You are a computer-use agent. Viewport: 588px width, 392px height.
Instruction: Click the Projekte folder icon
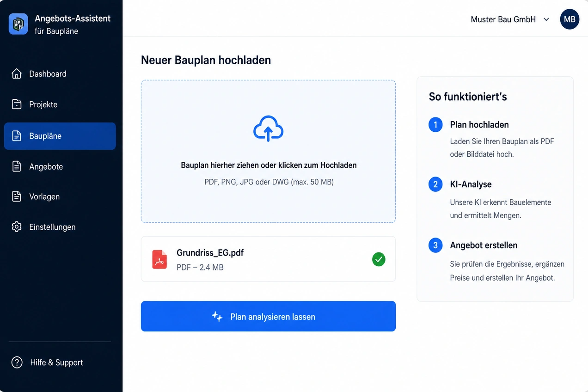coord(17,104)
